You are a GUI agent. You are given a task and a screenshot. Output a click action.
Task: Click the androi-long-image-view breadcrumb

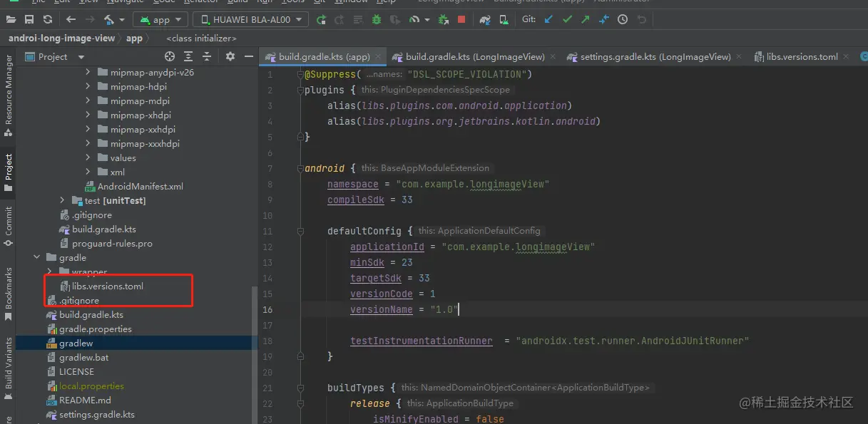[x=61, y=38]
